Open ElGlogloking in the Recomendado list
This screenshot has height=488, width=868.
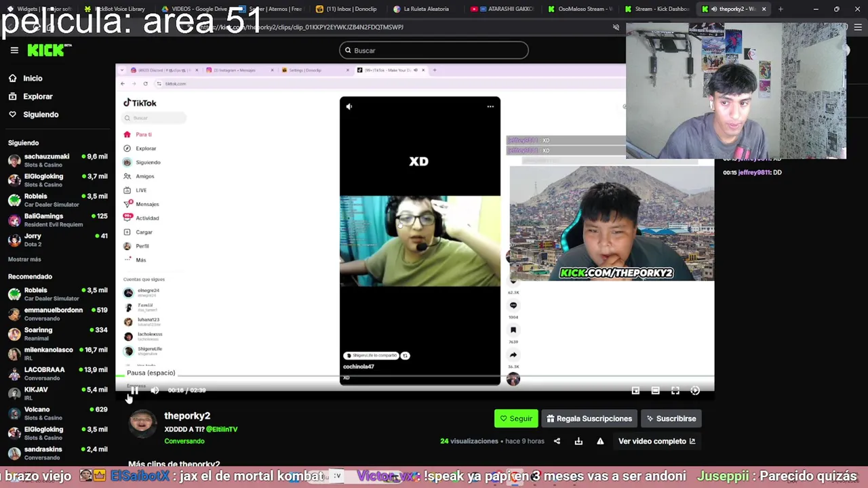58,433
